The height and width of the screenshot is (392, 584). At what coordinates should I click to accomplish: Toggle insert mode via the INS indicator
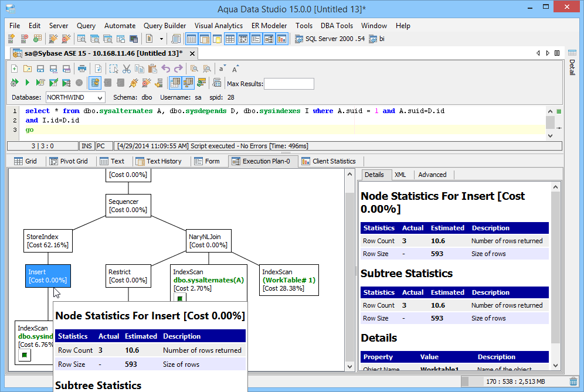click(87, 146)
